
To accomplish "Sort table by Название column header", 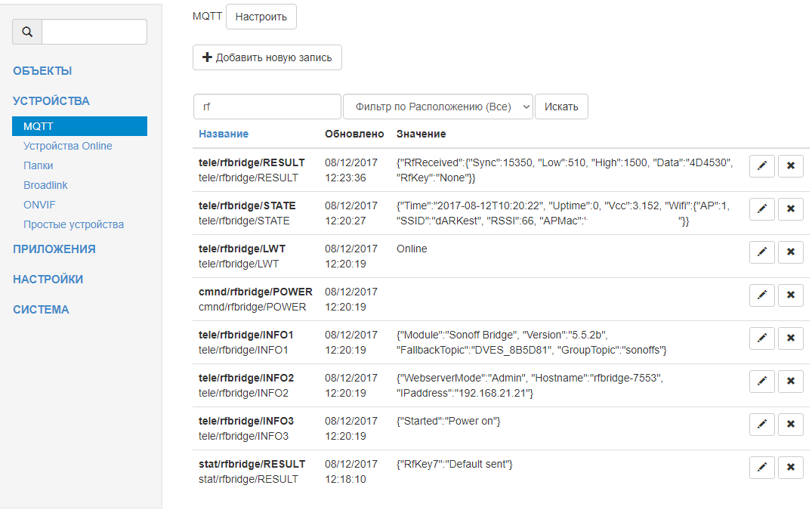I will point(224,134).
